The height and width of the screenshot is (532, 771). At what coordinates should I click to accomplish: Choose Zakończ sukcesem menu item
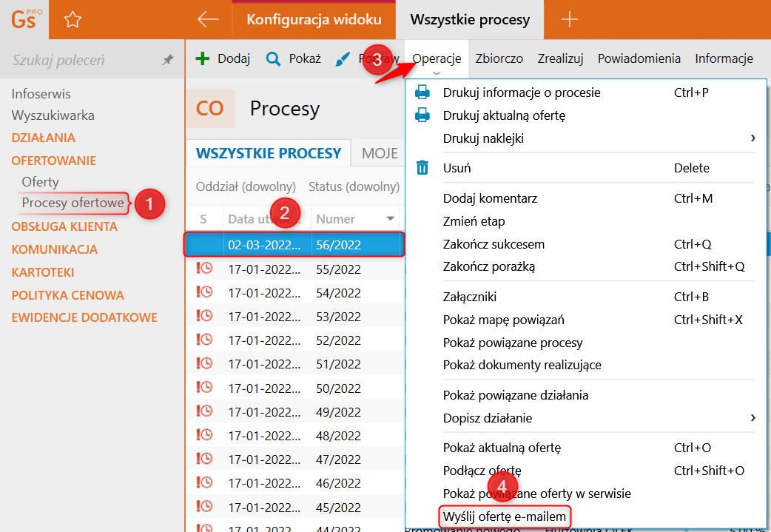(x=494, y=244)
